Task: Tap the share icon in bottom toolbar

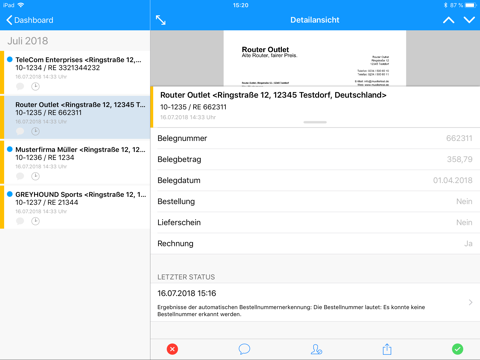Action: tap(387, 349)
